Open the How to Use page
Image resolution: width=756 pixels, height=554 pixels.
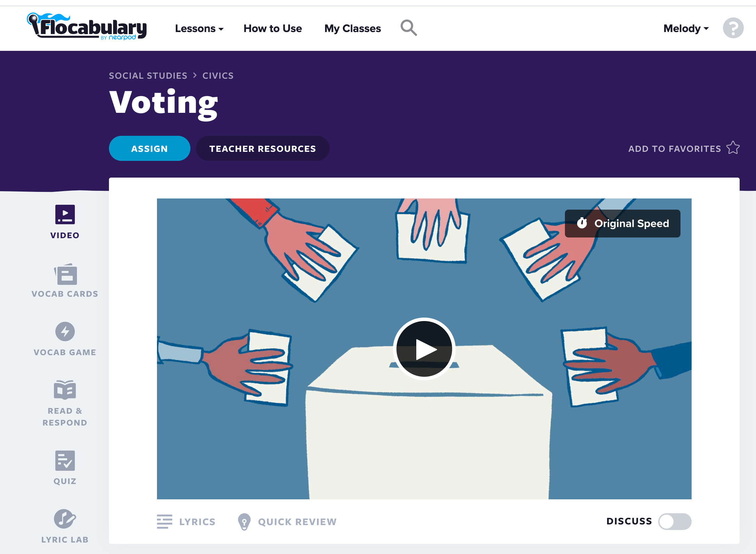(273, 29)
